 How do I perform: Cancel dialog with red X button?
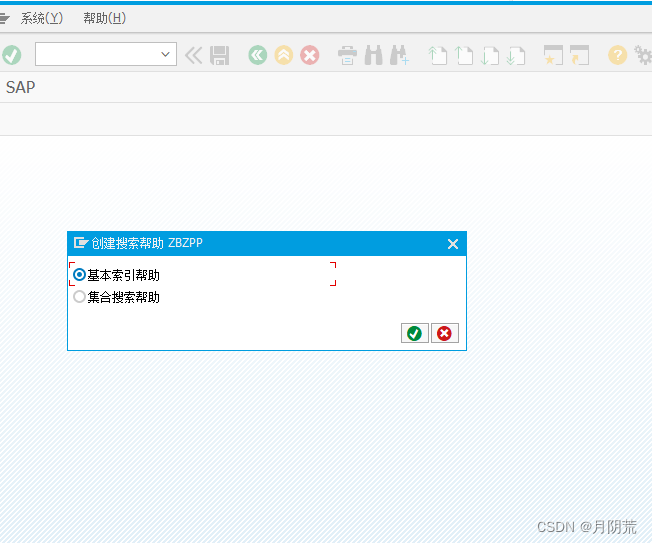tap(445, 333)
